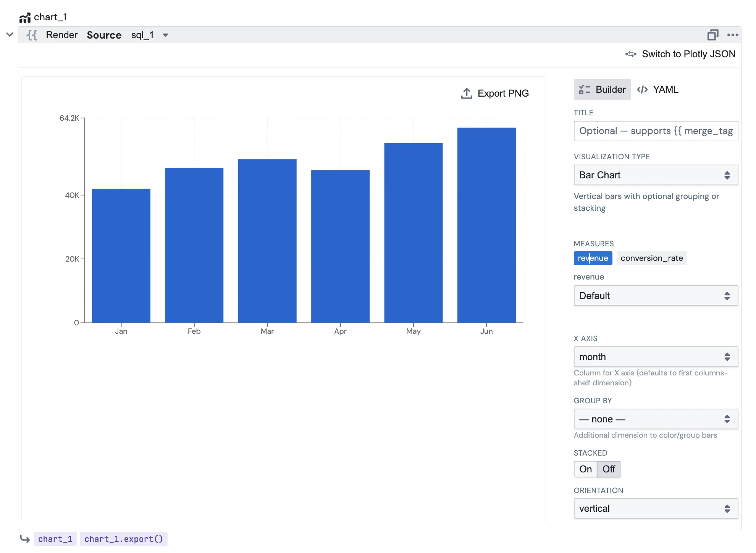Click the 'Vertical bars with optional grouping' description
This screenshot has height=553, width=756.
(x=646, y=202)
